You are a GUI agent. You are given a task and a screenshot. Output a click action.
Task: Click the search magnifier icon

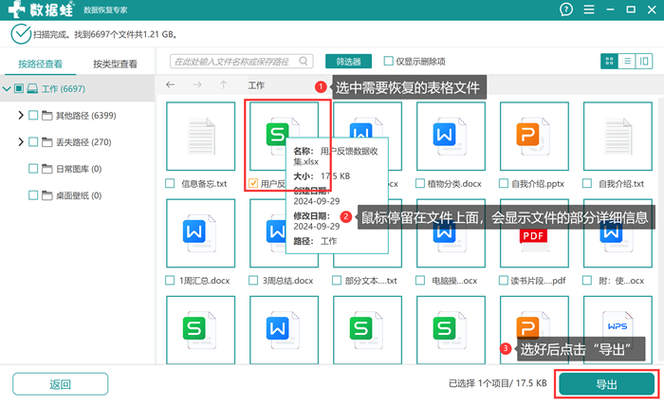(x=303, y=61)
